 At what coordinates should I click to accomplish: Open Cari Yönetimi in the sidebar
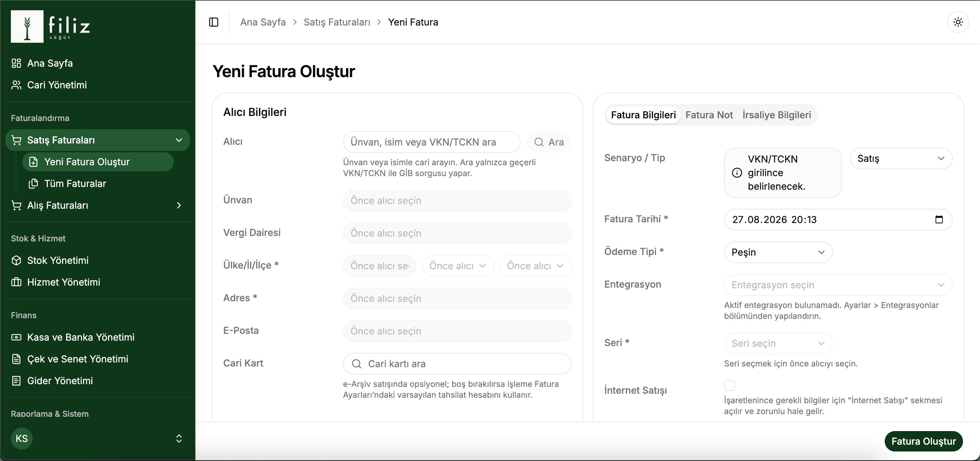[98, 85]
